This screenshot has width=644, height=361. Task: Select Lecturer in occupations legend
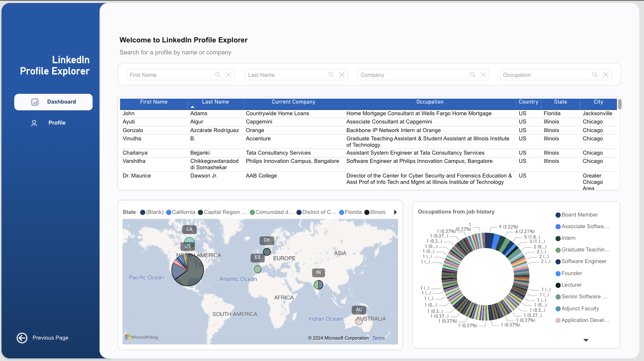click(x=569, y=285)
